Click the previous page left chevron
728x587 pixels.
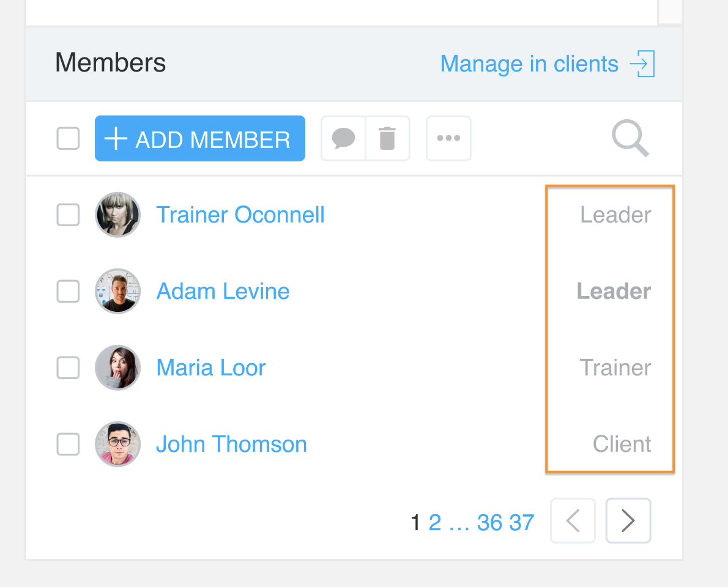click(x=573, y=520)
